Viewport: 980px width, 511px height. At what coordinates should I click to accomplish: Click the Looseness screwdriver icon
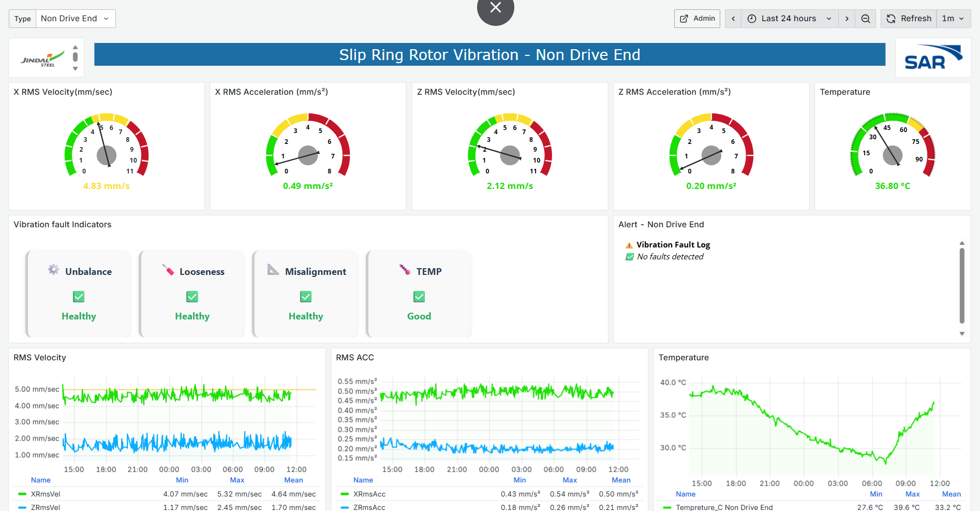[168, 270]
